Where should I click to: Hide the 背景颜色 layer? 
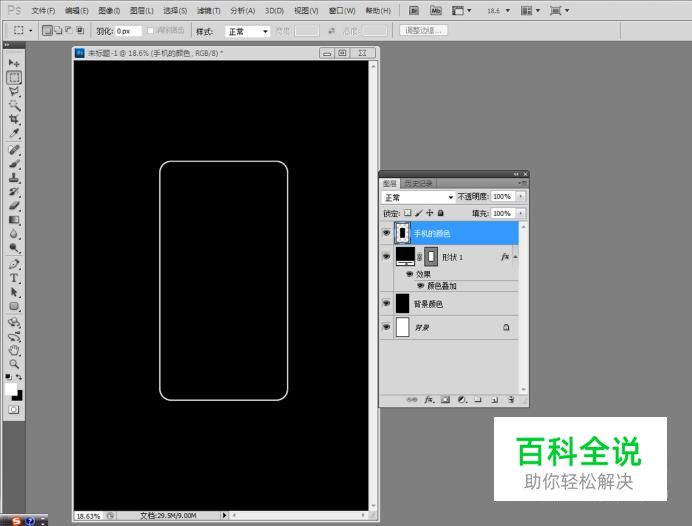[x=387, y=303]
